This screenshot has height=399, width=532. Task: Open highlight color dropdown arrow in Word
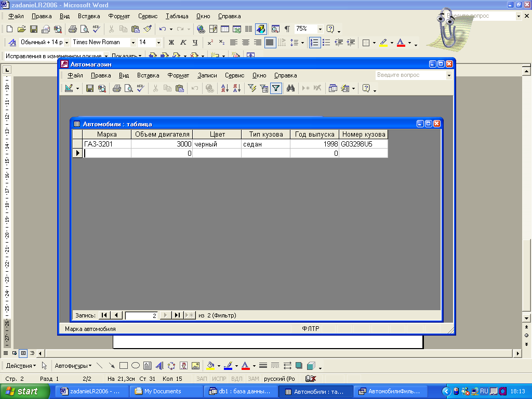point(392,43)
